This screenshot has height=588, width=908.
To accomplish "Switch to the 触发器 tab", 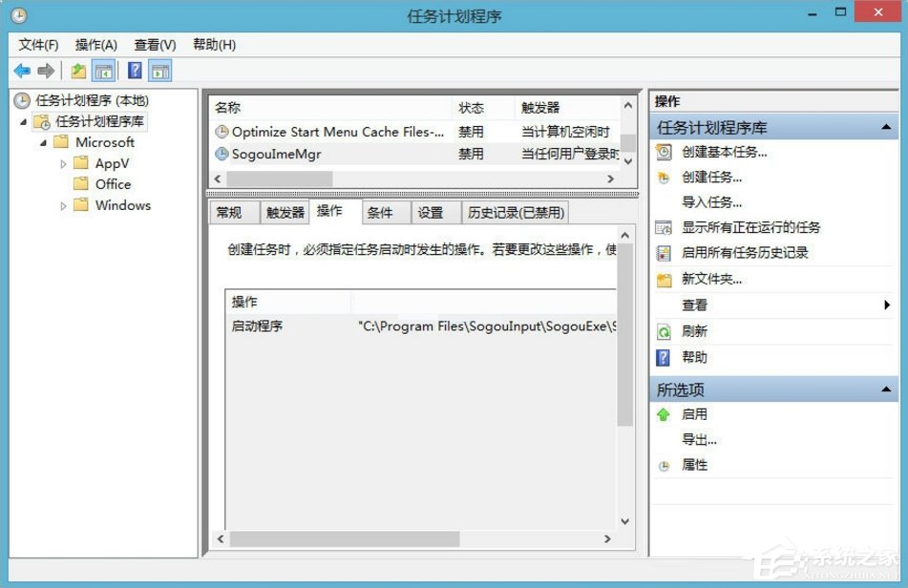I will (x=283, y=212).
